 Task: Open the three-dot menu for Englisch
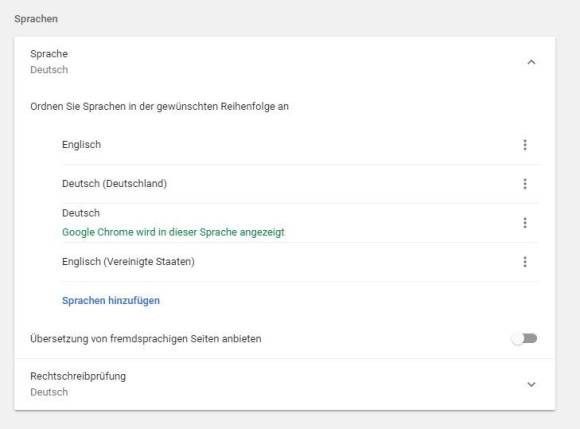coord(525,145)
